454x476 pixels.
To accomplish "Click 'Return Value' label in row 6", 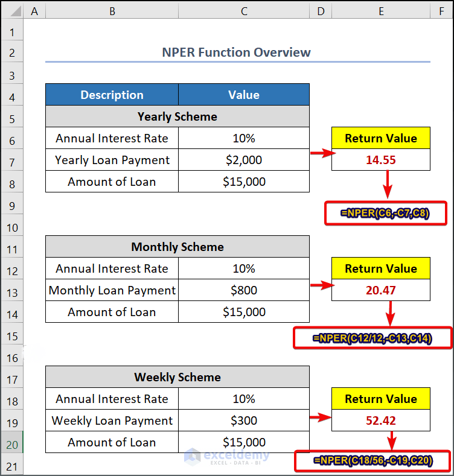I will tap(381, 138).
